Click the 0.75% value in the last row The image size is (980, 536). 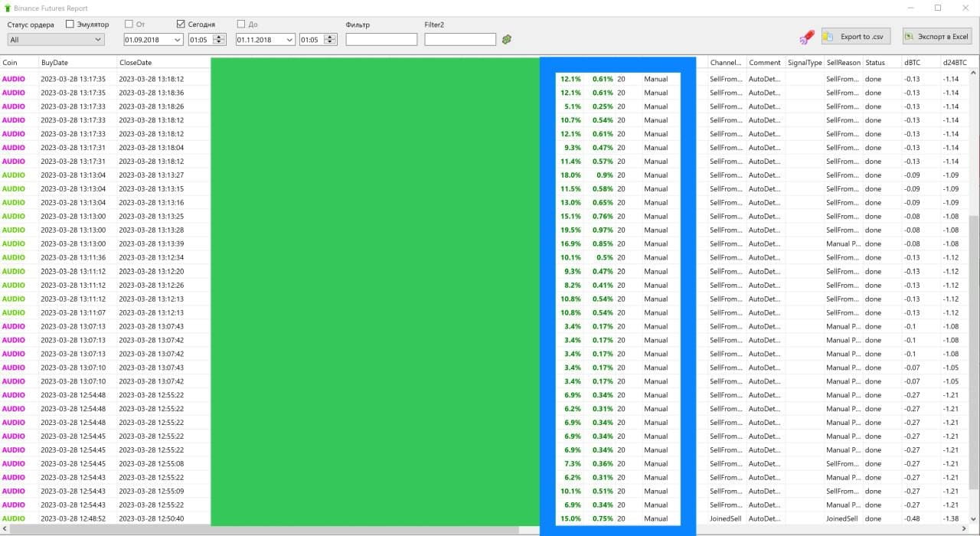click(603, 519)
